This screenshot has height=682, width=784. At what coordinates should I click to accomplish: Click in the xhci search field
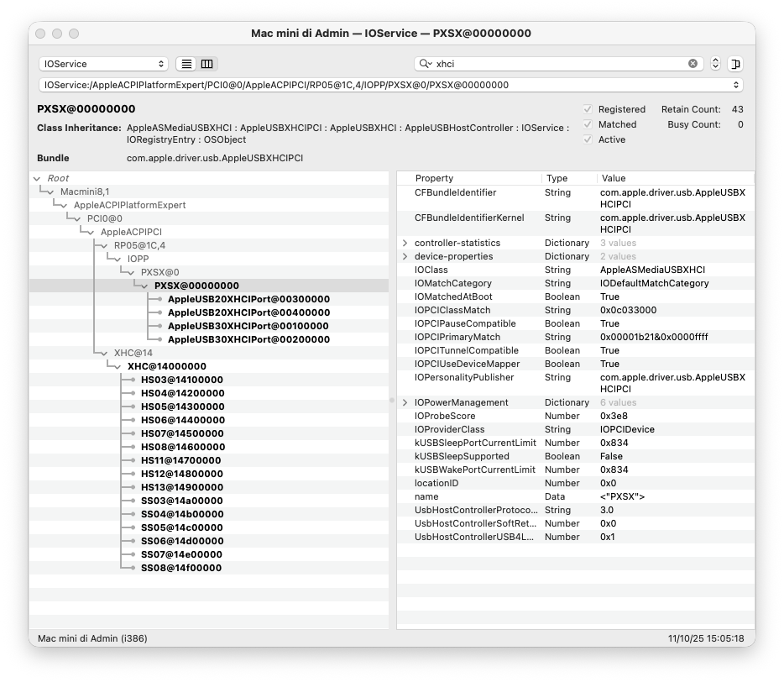pyautogui.click(x=558, y=64)
